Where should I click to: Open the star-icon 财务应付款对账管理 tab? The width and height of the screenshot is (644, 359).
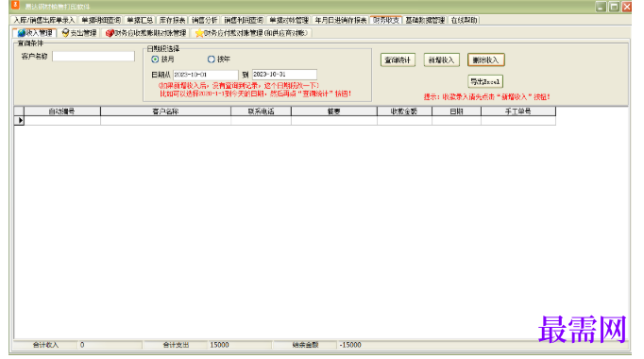point(251,33)
